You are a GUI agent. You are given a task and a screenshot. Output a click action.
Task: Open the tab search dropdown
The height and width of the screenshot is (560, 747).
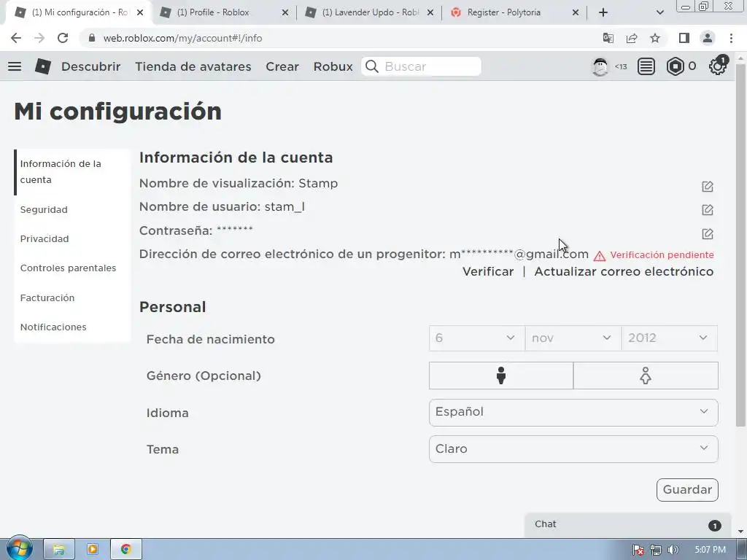tap(659, 12)
